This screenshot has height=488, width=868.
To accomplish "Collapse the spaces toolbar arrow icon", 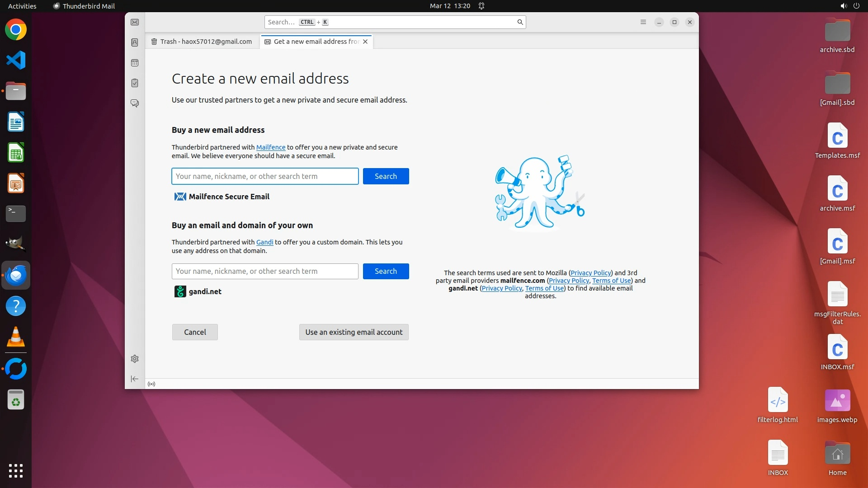I will click(135, 379).
